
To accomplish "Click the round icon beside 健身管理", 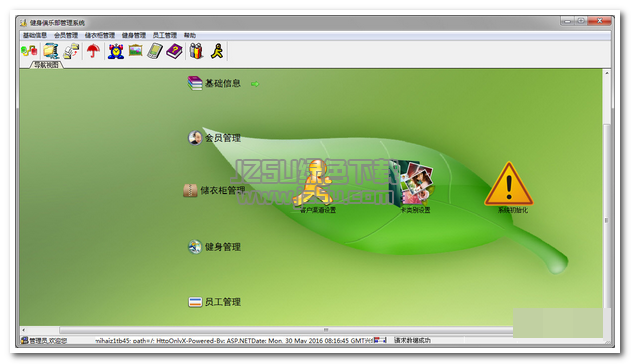I will point(195,247).
